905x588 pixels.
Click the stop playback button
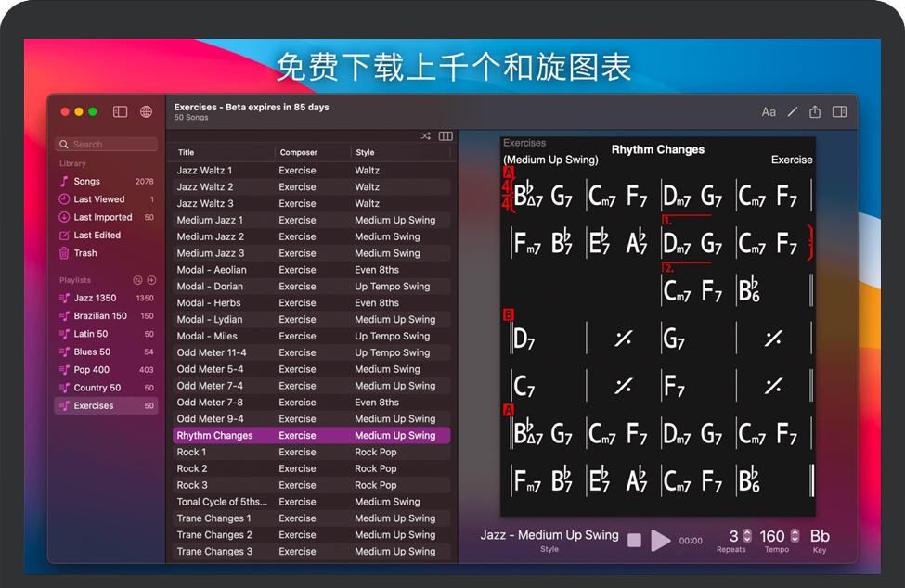click(634, 540)
